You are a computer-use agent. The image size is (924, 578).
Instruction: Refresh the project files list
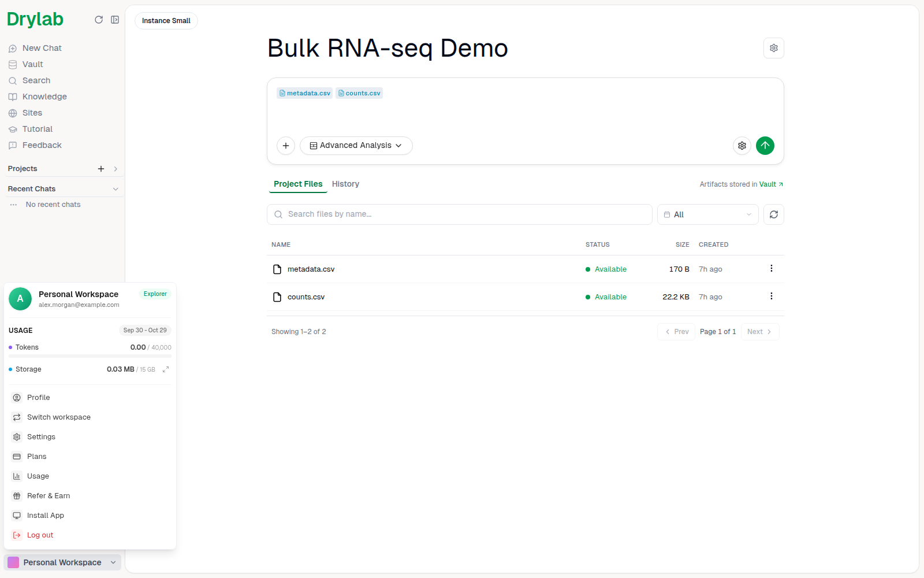(774, 214)
